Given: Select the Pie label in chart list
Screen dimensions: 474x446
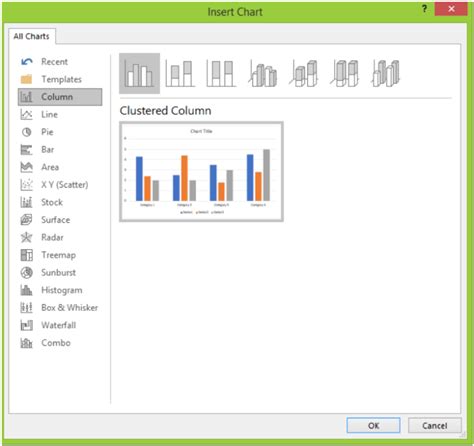Looking at the screenshot, I should [x=47, y=132].
